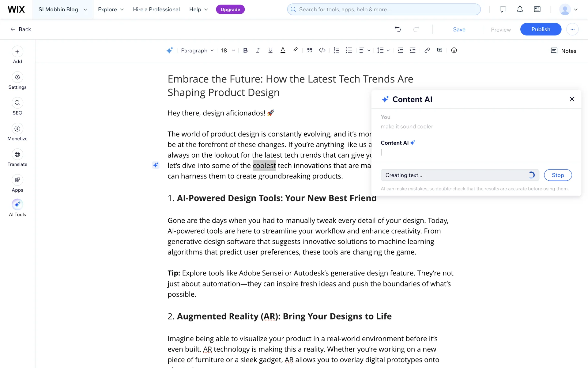Insert a quote block with quotation icon
This screenshot has height=368, width=588.
click(x=310, y=50)
